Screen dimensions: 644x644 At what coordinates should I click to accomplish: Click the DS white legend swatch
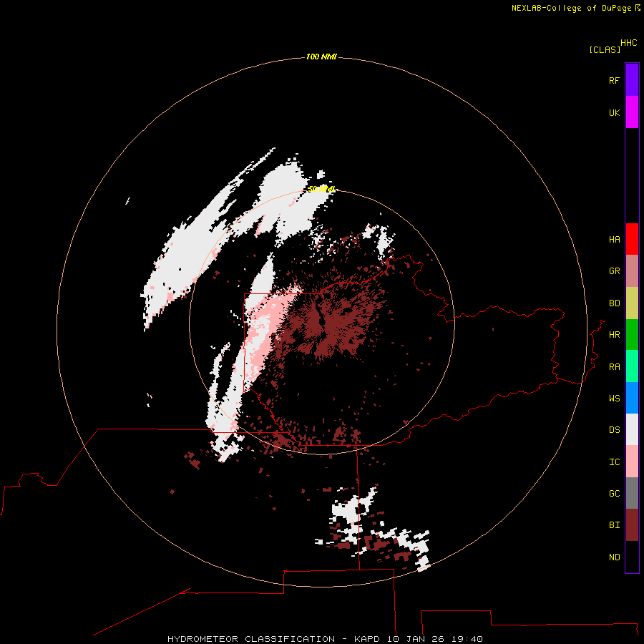[632, 429]
